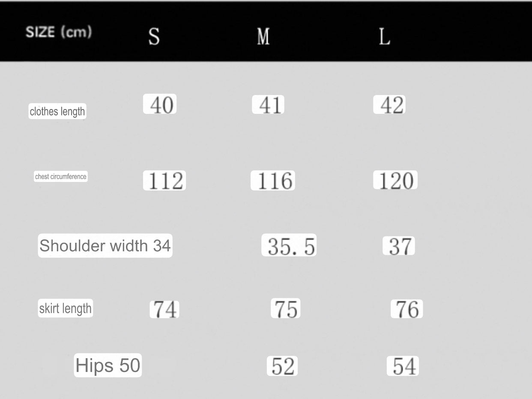This screenshot has width=532, height=399.
Task: Select the shoulder width value 35.5
Action: click(289, 246)
